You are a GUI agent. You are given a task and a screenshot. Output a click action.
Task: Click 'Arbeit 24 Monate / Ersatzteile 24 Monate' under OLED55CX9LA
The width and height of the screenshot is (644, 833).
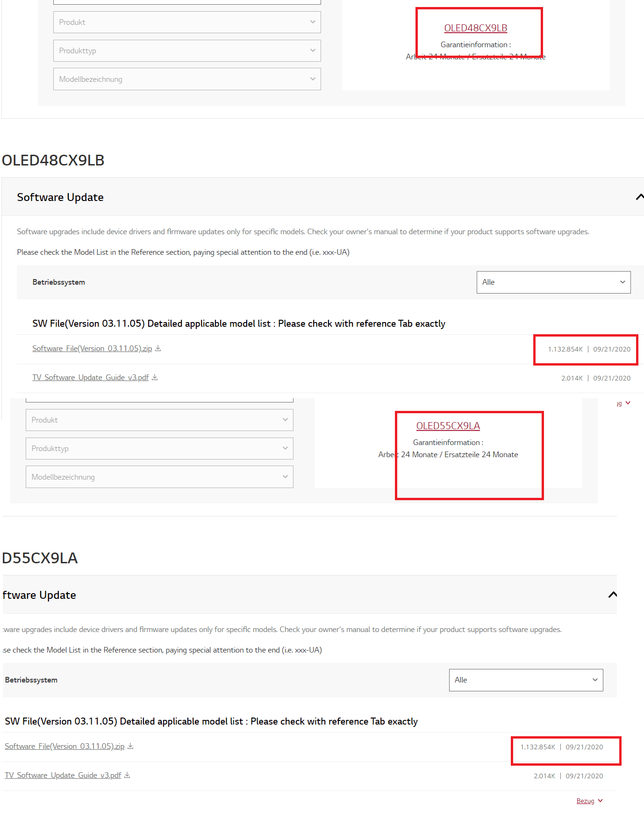point(448,454)
